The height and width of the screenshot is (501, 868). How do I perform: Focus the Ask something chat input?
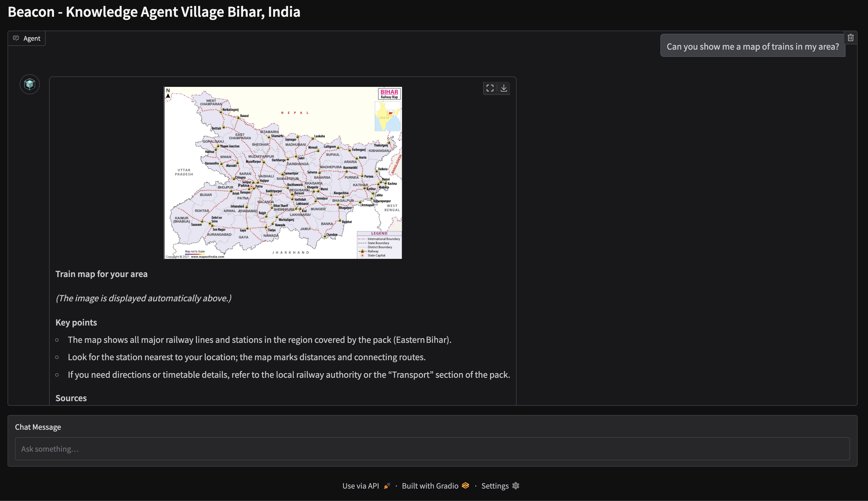(432, 449)
